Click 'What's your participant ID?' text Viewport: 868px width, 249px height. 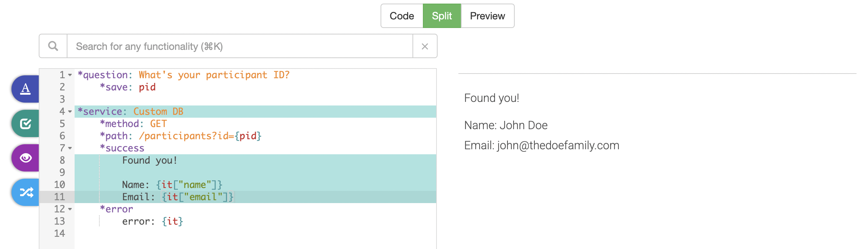pyautogui.click(x=214, y=75)
